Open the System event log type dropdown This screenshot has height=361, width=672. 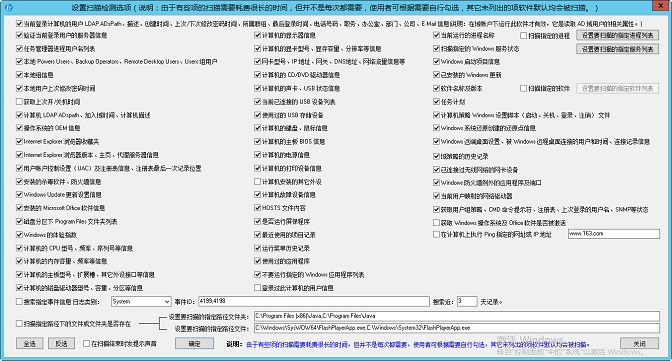tap(141, 301)
